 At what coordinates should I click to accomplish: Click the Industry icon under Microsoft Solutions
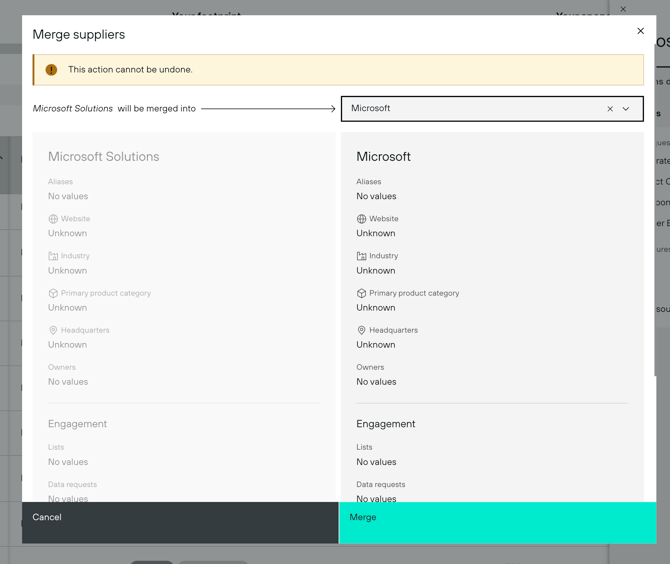[x=53, y=256]
